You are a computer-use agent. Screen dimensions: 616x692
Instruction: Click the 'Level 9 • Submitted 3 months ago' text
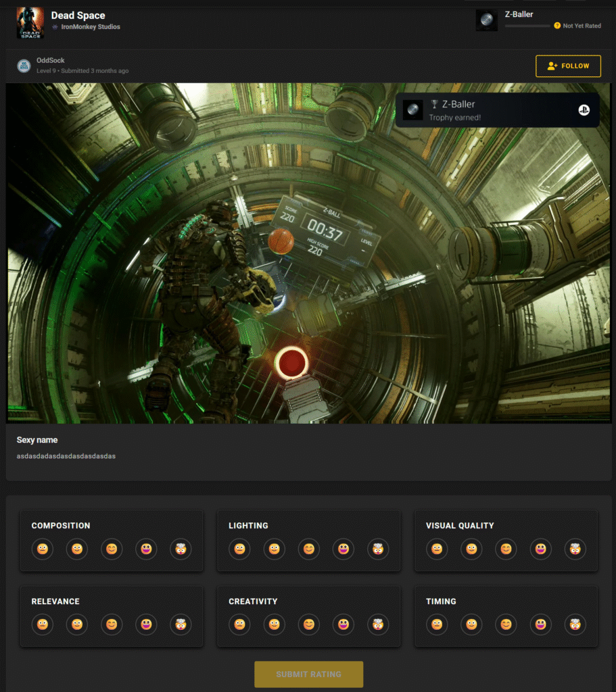(x=82, y=70)
